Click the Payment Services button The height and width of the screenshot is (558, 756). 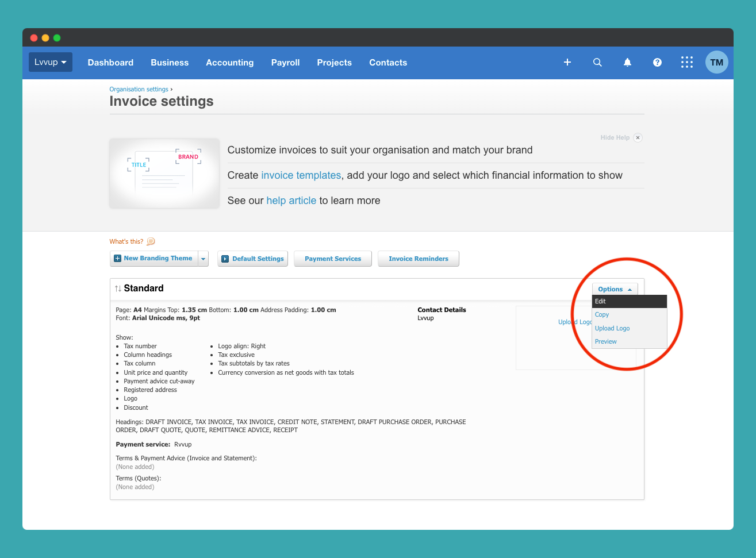(332, 259)
